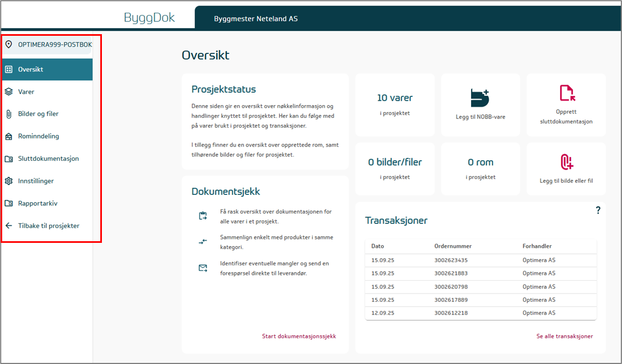Go to Rapportarkiv in sidebar
Viewport: 622px width, 364px height.
coord(37,203)
